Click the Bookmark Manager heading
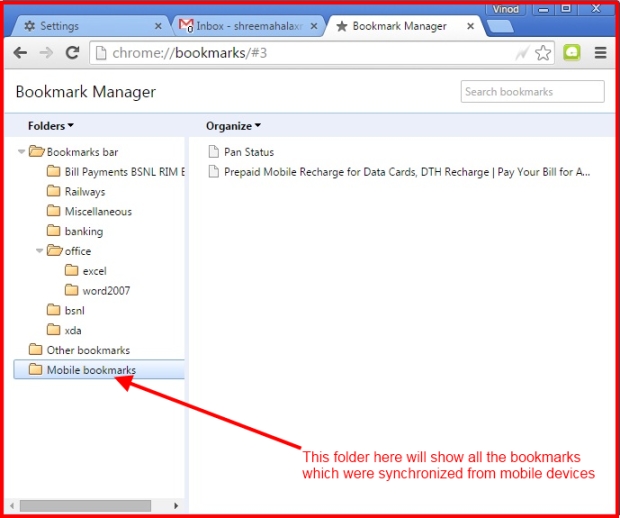 [86, 92]
